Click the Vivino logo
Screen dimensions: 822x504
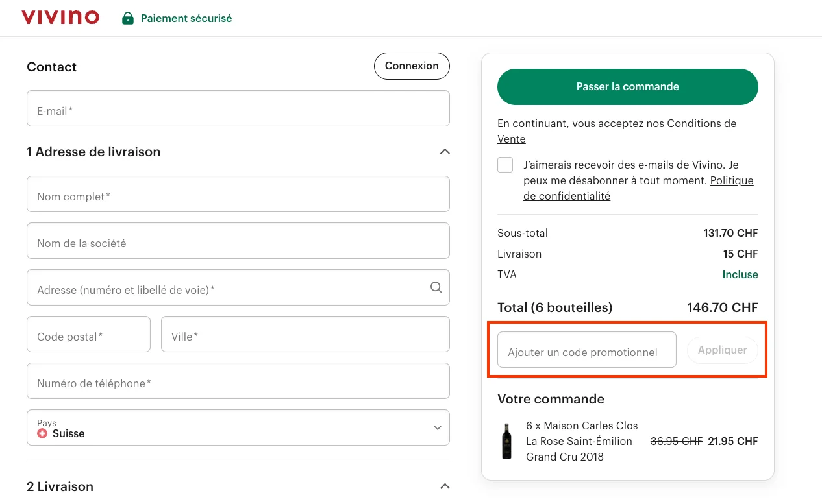tap(60, 18)
